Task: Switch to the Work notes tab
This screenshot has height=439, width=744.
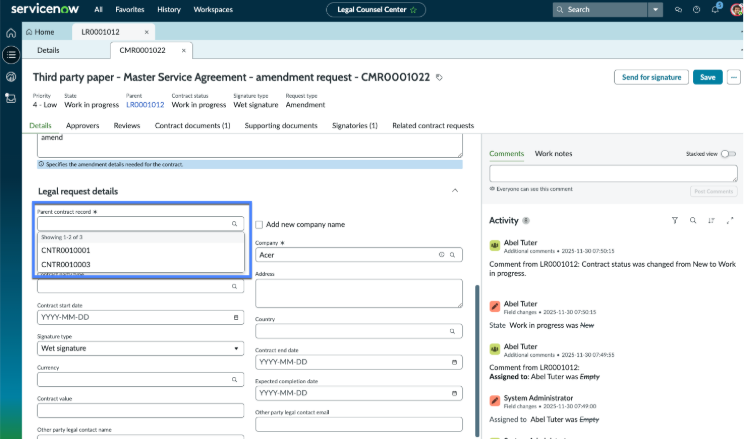Action: [x=553, y=153]
